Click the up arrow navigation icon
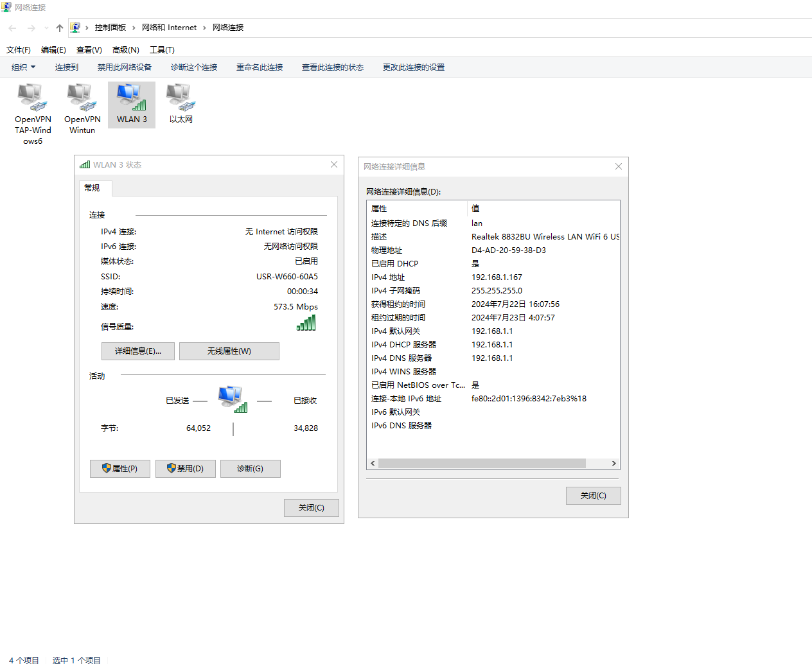This screenshot has width=812, height=664. tap(60, 28)
